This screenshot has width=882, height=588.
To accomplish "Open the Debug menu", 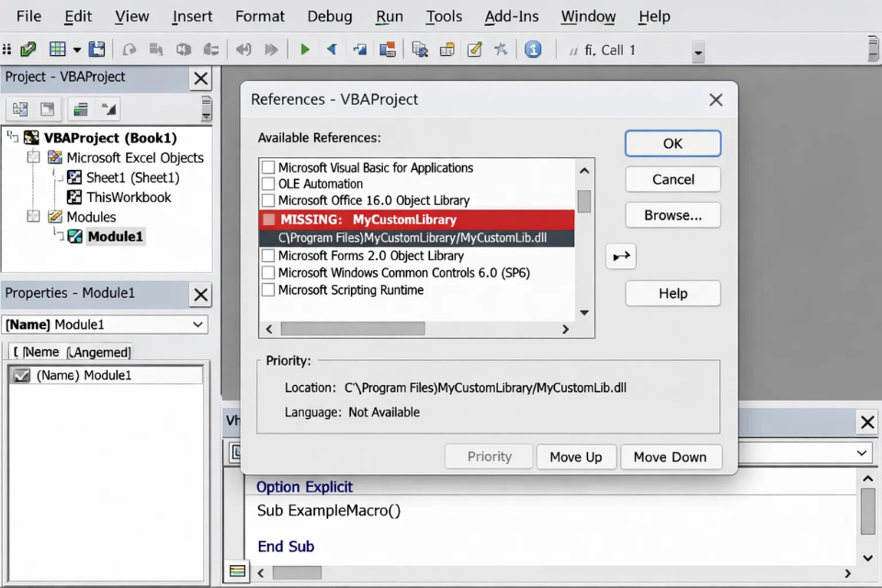I will point(329,16).
